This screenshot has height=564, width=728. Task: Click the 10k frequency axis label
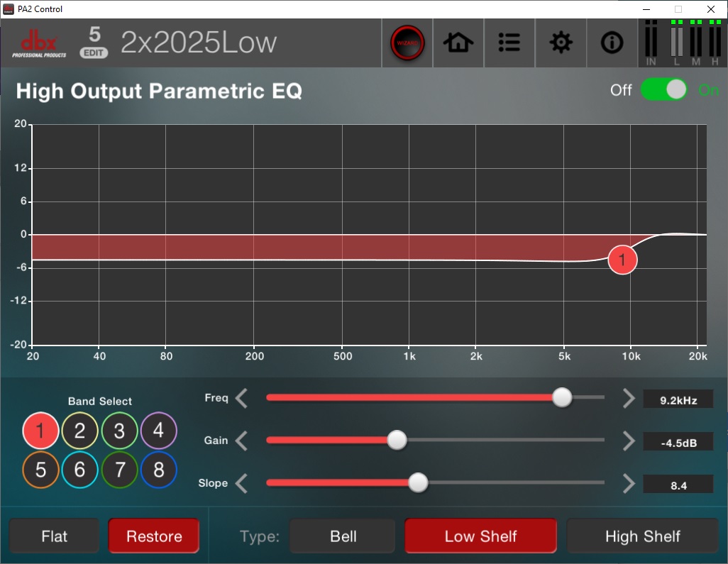coord(631,356)
